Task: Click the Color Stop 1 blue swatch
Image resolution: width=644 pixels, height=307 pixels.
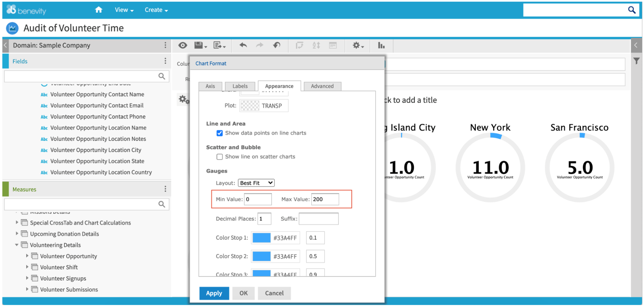Action: pos(261,238)
